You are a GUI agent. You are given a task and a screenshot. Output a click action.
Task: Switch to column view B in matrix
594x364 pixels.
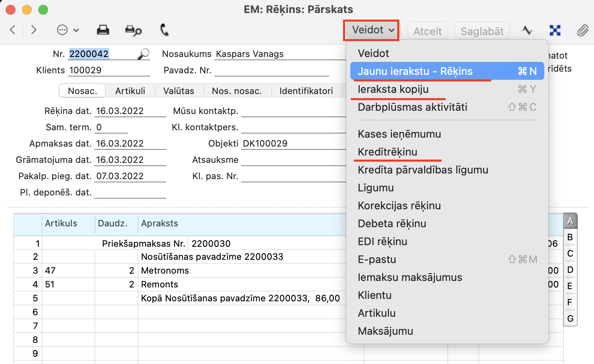[570, 237]
